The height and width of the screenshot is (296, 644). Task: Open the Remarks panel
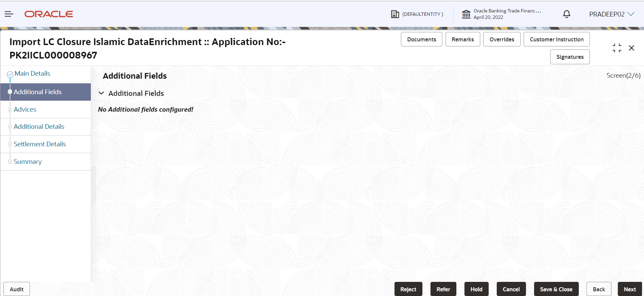[x=463, y=39]
